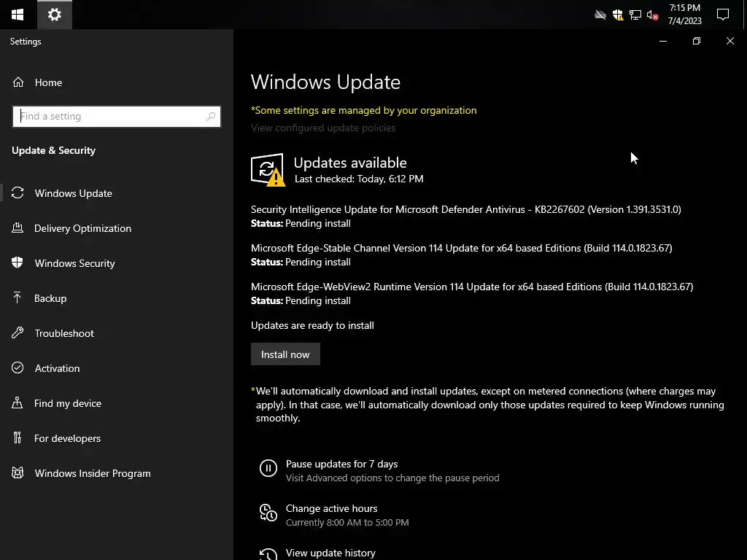Image resolution: width=747 pixels, height=560 pixels.
Task: Click the Updates available warning icon
Action: coord(268,169)
